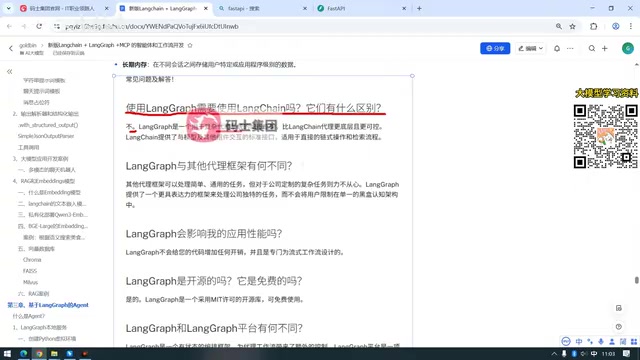The image size is (640, 360).
Task: Open the document's more options ellipsis
Action: 570,48
